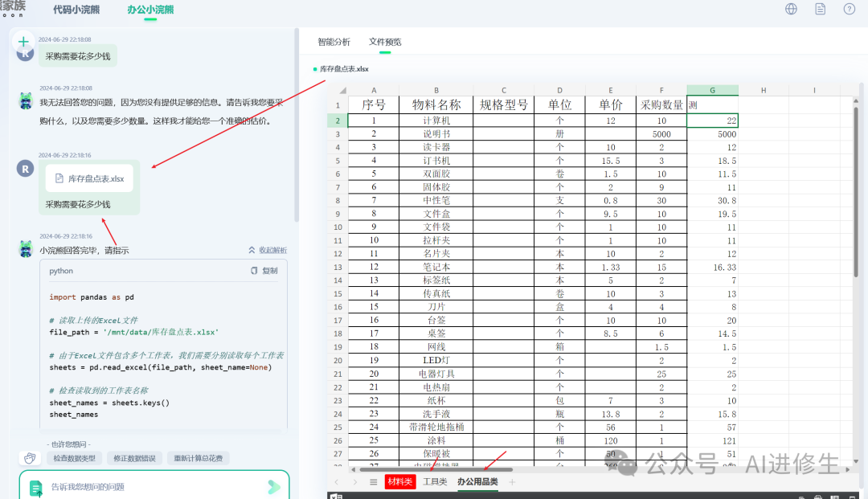Viewport: 868px width, 499px height.
Task: Click the cell LED灯
Action: (x=436, y=360)
